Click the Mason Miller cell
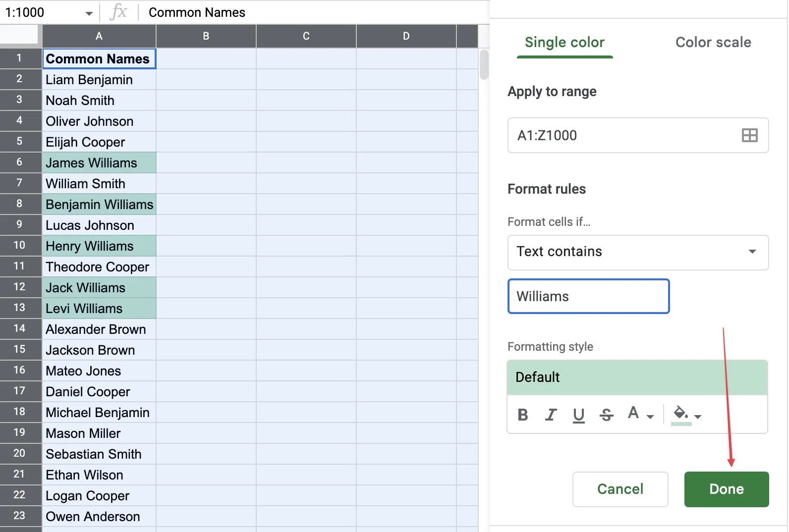This screenshot has width=789, height=532. pos(99,433)
